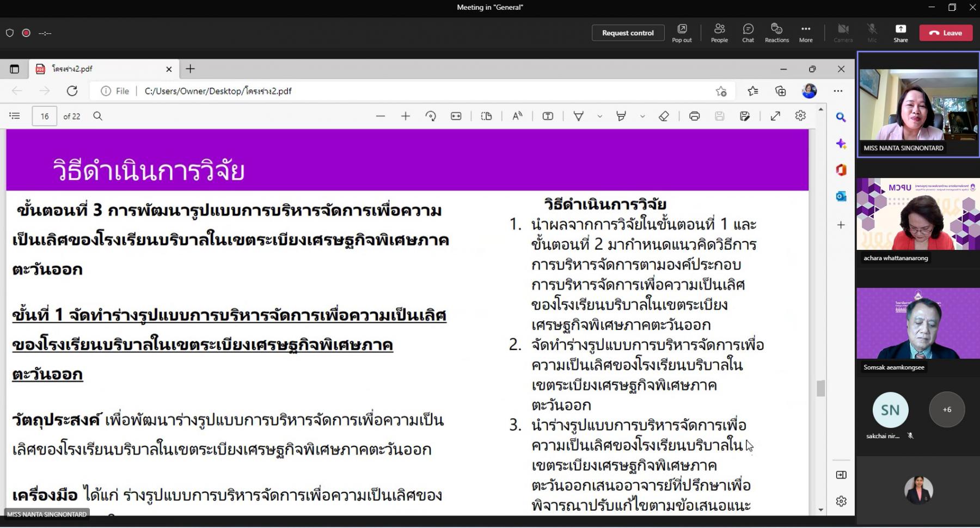Screen dimensions: 980x528
Task: Click scroll down arrow of PDF
Action: (x=820, y=510)
